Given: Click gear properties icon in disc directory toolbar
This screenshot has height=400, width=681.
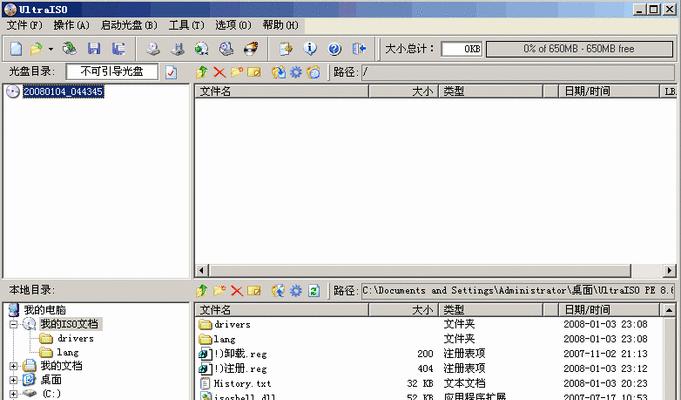Looking at the screenshot, I should point(296,72).
